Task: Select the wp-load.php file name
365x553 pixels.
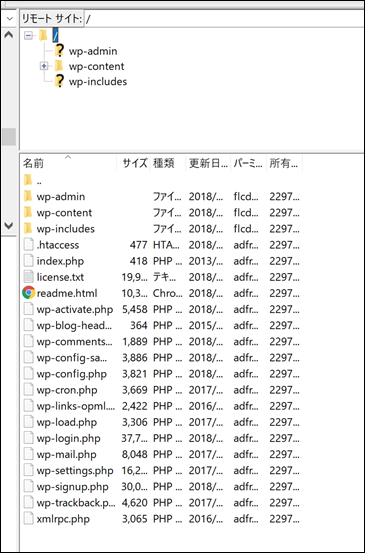Action: click(67, 423)
